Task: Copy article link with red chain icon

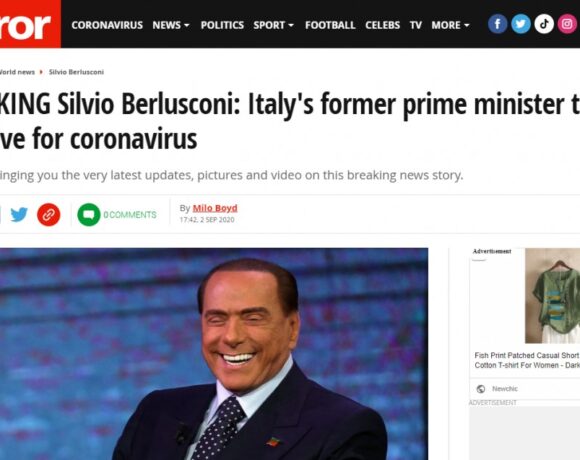Action: pyautogui.click(x=48, y=214)
